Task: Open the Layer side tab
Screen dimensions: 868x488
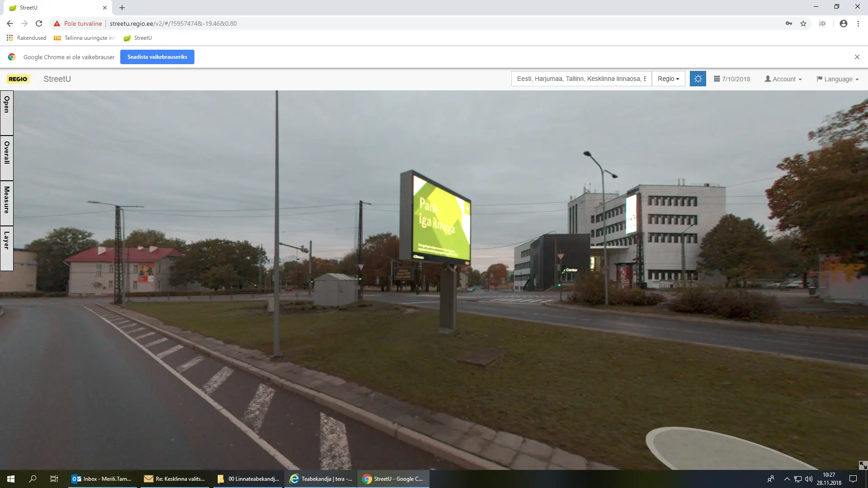Action: click(7, 248)
